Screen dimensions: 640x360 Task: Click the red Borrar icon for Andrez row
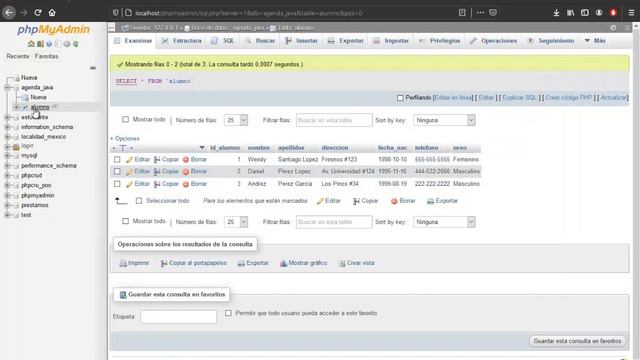point(186,184)
